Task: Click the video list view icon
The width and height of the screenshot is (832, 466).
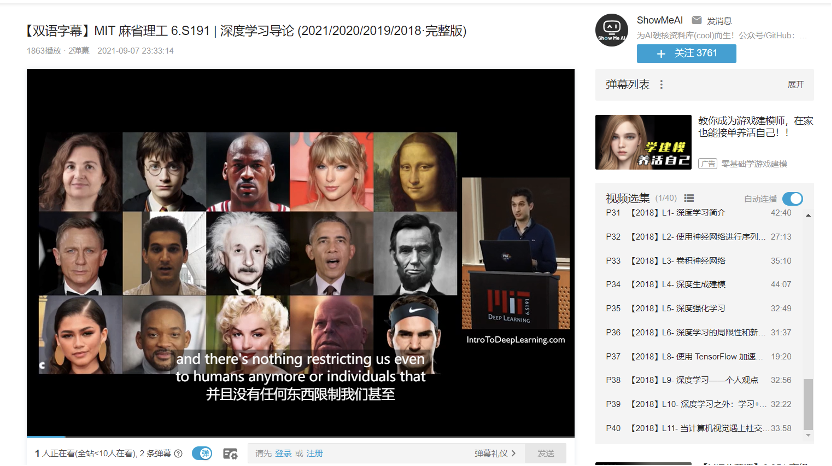Action: tap(689, 198)
